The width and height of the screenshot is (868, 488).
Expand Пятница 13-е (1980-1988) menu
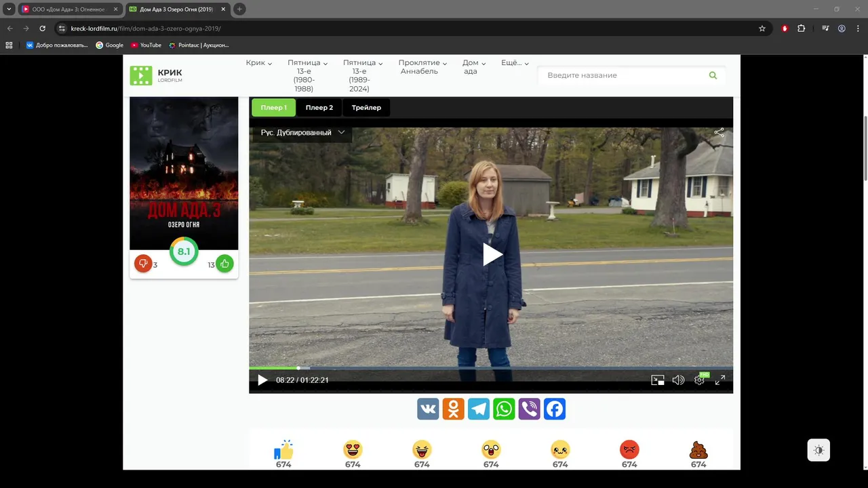(307, 75)
